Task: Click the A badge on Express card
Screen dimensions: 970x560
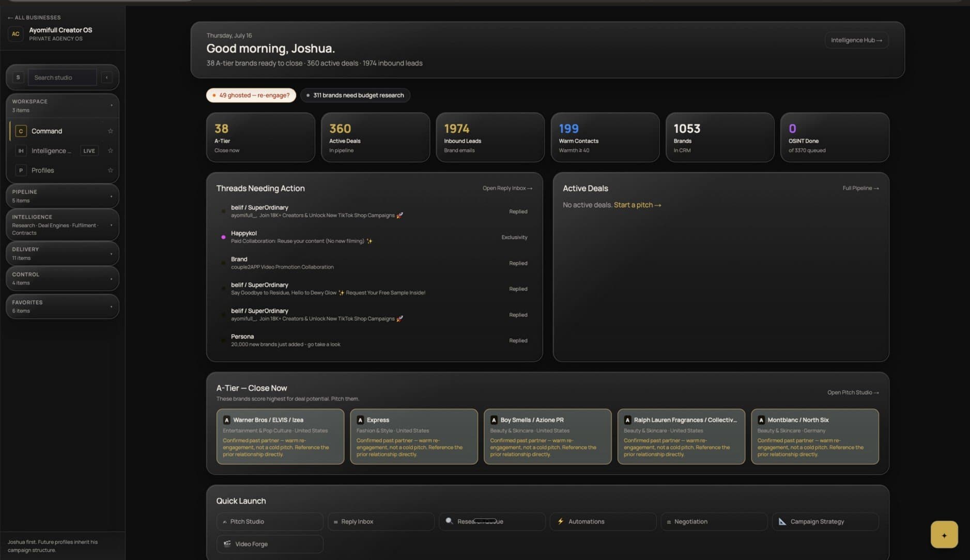Action: click(360, 420)
